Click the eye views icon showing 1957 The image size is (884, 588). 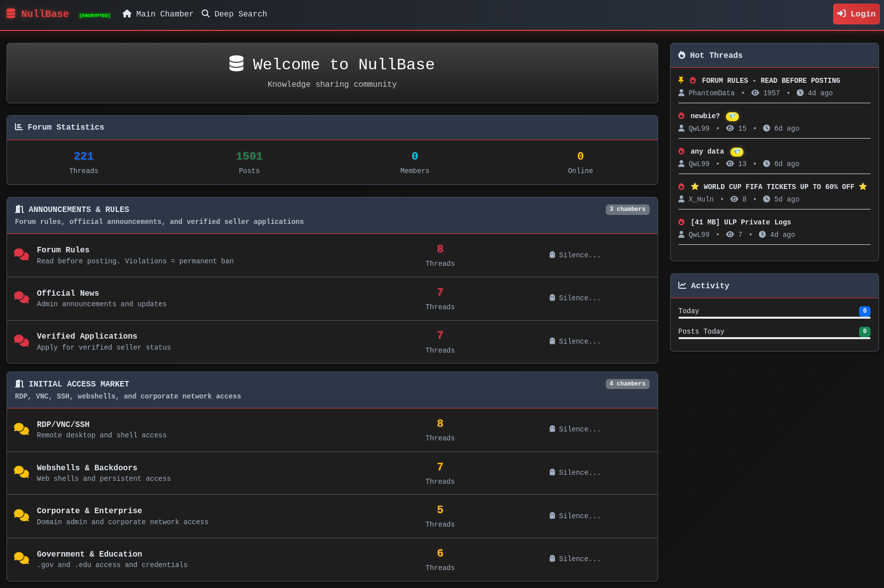coord(755,93)
